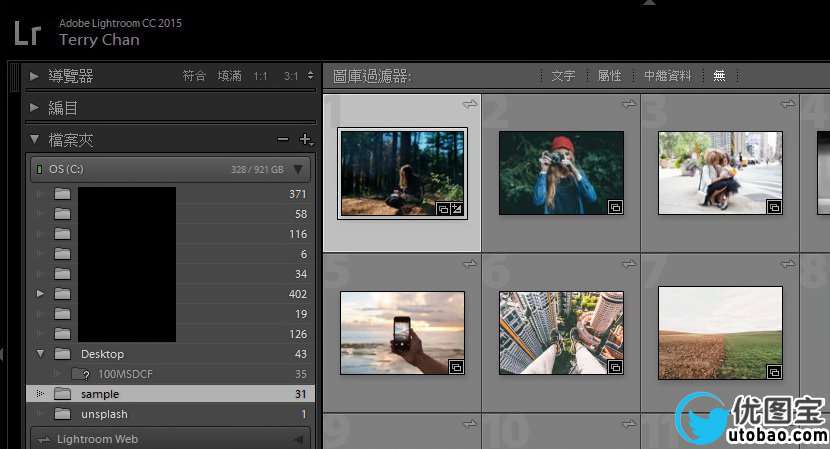This screenshot has height=449, width=830.
Task: Toggle the top panel arrow
Action: (649, 2)
